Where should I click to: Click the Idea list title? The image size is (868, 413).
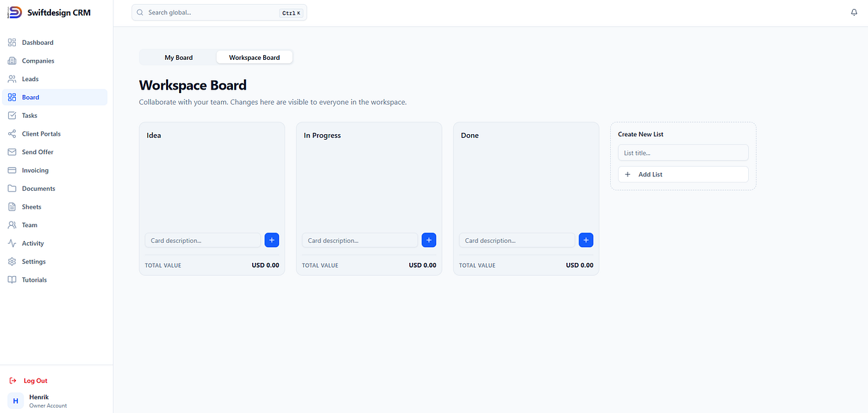[x=154, y=136]
